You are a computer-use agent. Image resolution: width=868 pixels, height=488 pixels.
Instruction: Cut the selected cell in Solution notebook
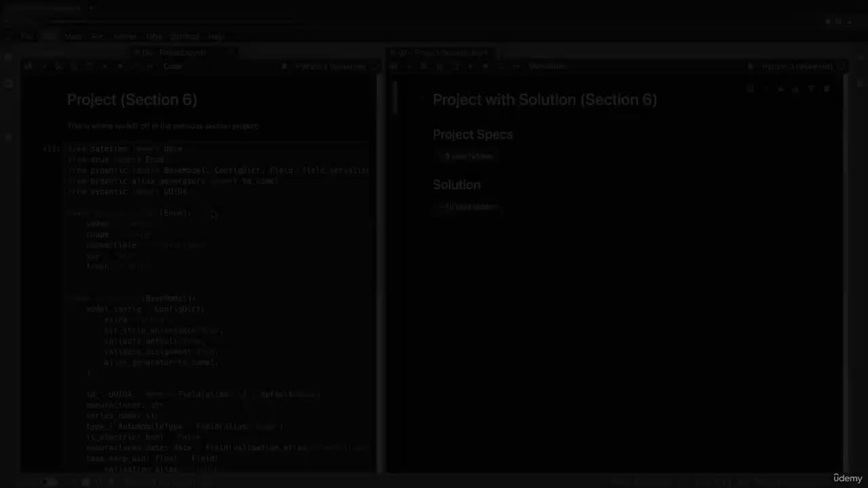pyautogui.click(x=425, y=66)
